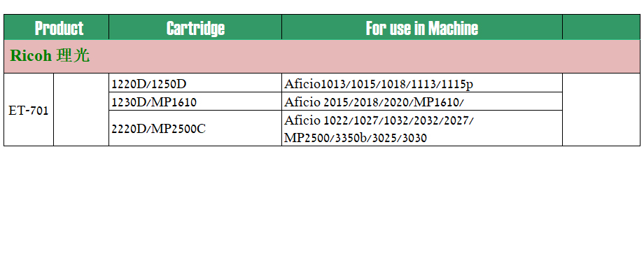Screen dimensions: 644x266
Task: Select the MP2500/3350b/3025/3030 text line
Action: tap(356, 138)
